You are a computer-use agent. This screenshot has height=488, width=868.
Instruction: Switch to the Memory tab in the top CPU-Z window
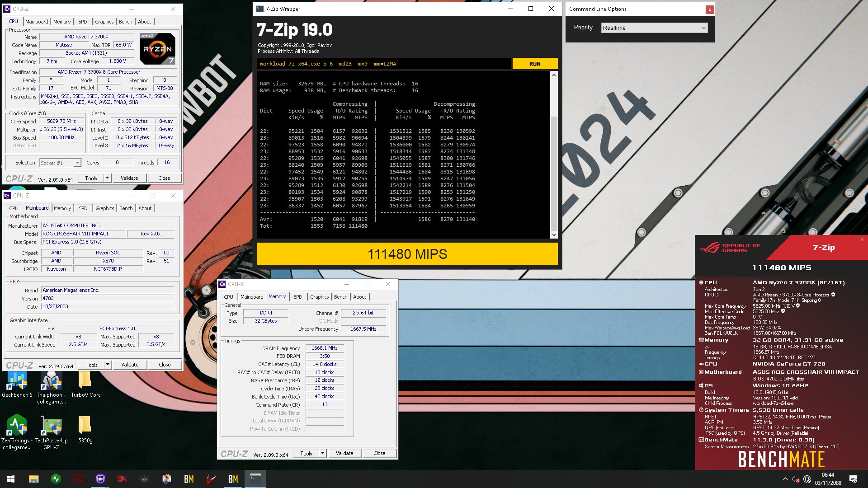tap(62, 22)
